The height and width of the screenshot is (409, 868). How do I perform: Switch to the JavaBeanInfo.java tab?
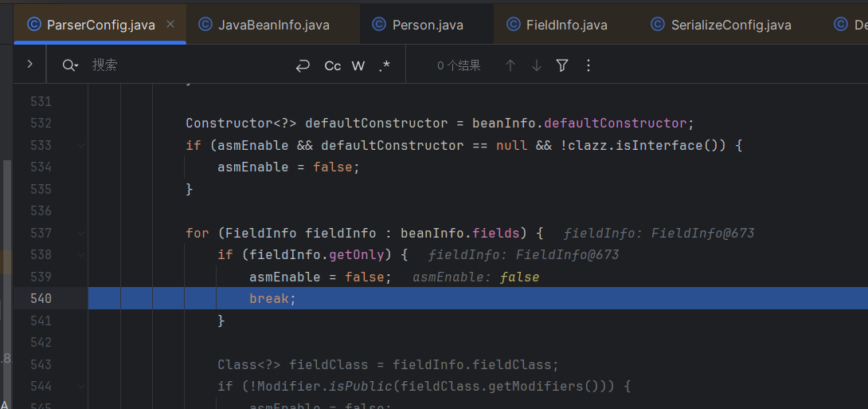point(264,25)
